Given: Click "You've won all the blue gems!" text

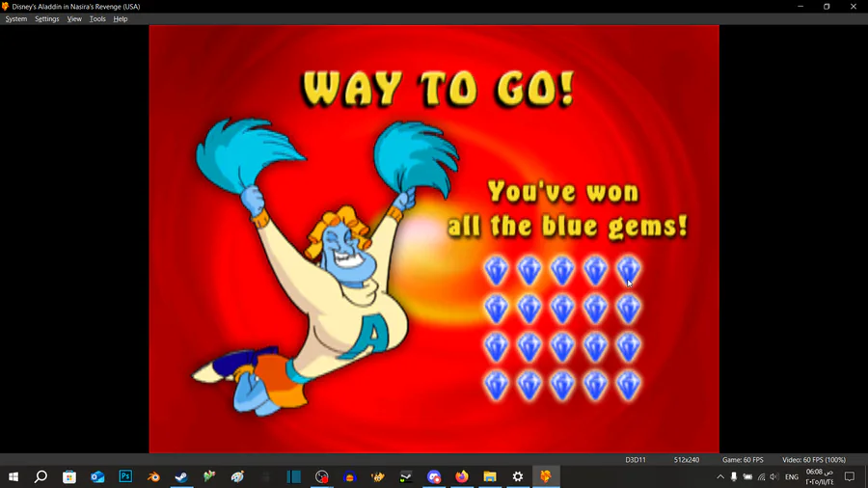Looking at the screenshot, I should click(567, 209).
